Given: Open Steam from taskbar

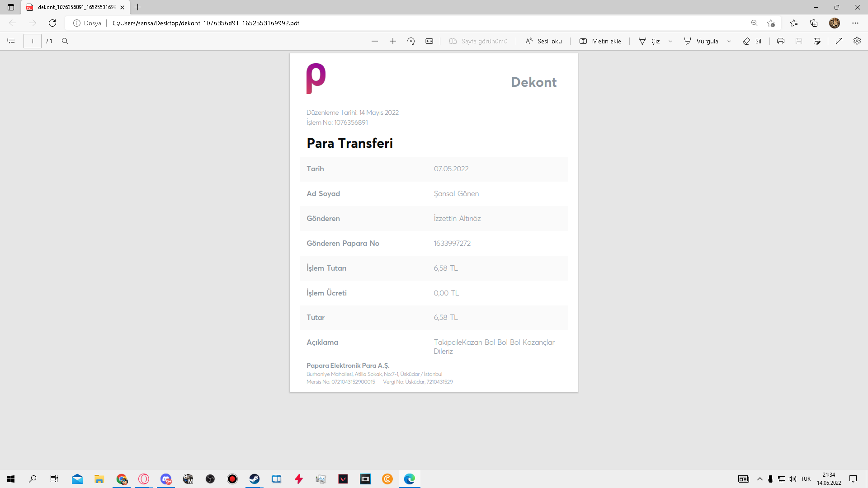Looking at the screenshot, I should pos(255,479).
